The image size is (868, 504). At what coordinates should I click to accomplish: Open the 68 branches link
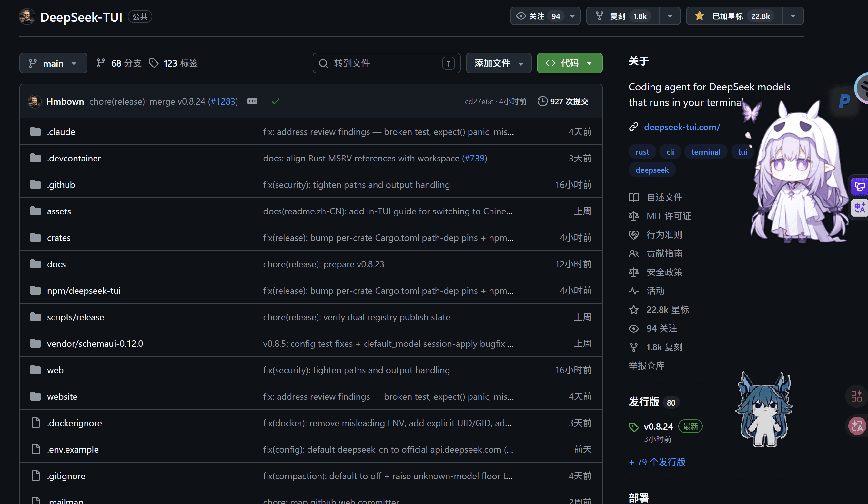pyautogui.click(x=119, y=63)
